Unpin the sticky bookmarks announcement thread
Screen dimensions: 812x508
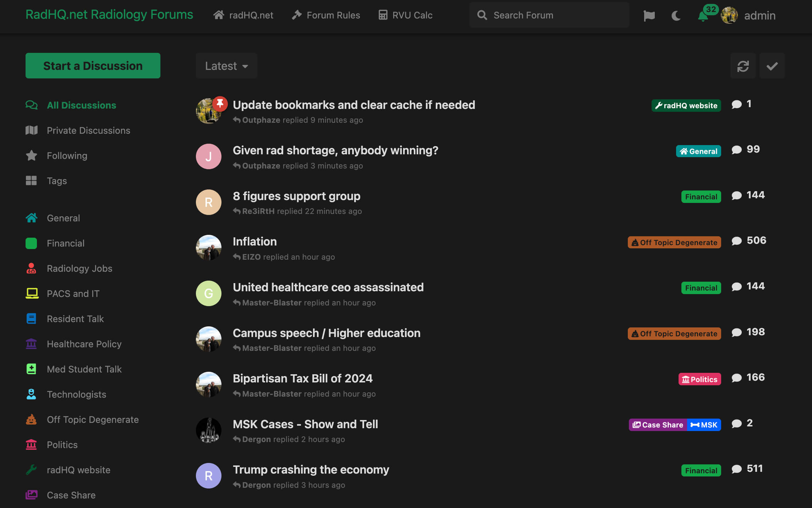click(x=220, y=103)
